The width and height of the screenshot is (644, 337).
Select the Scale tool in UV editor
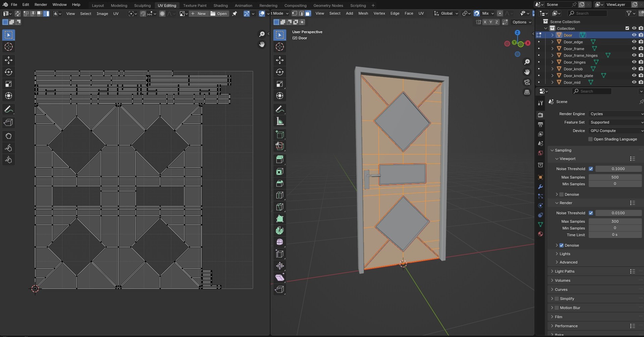pyautogui.click(x=9, y=84)
